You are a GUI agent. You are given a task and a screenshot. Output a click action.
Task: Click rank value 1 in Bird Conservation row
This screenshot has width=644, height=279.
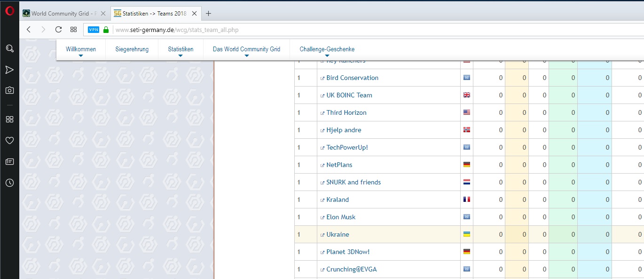[x=298, y=78]
